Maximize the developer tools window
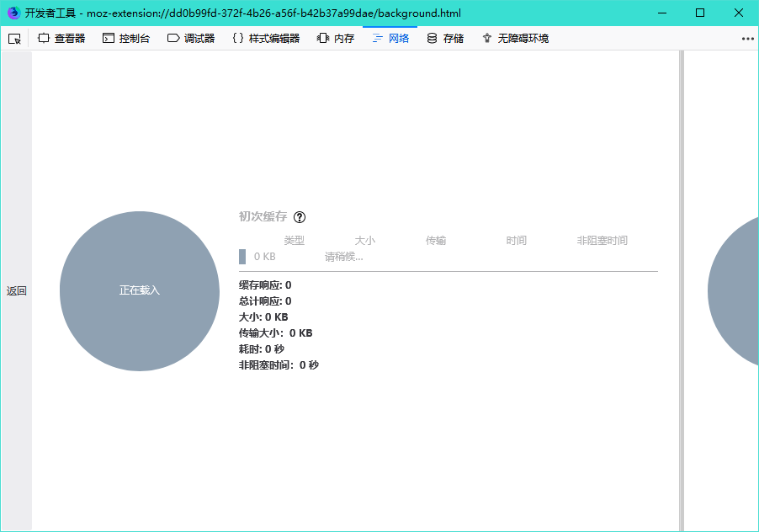This screenshot has width=759, height=532. click(700, 13)
